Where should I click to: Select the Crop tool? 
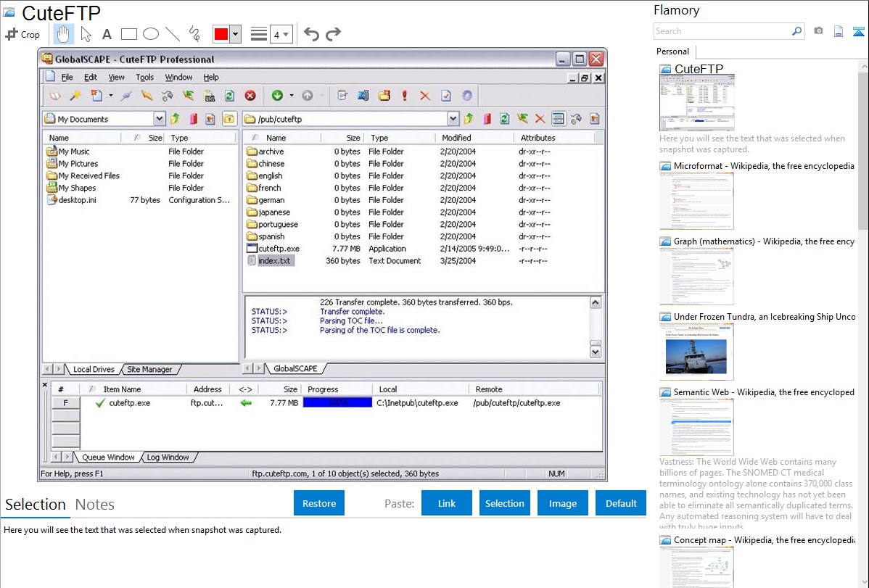[22, 34]
